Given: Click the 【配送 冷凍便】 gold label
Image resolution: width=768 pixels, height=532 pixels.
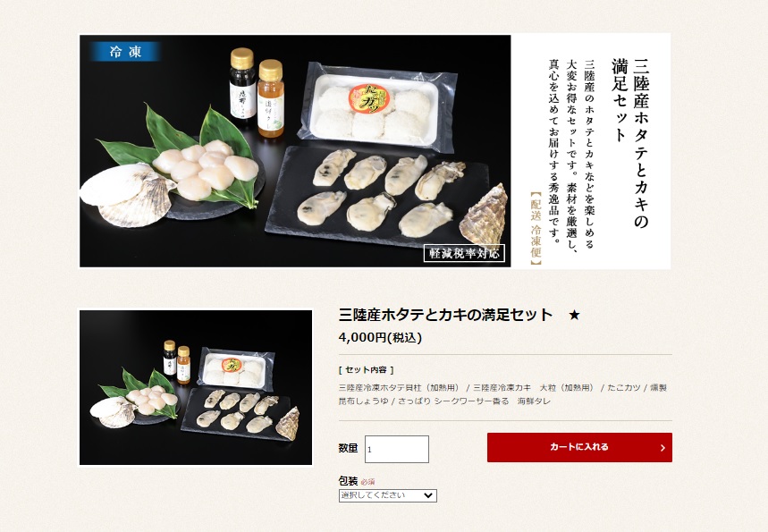Looking at the screenshot, I should [536, 228].
